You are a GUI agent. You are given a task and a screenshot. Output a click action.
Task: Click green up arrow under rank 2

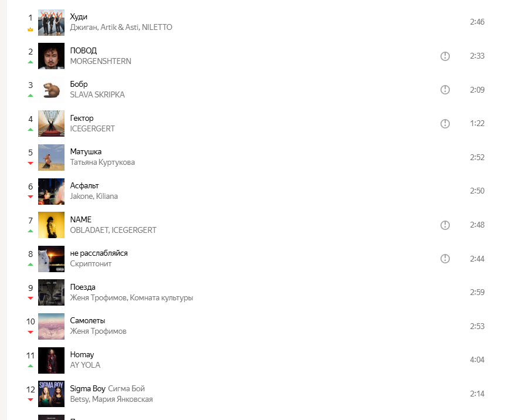pos(30,62)
